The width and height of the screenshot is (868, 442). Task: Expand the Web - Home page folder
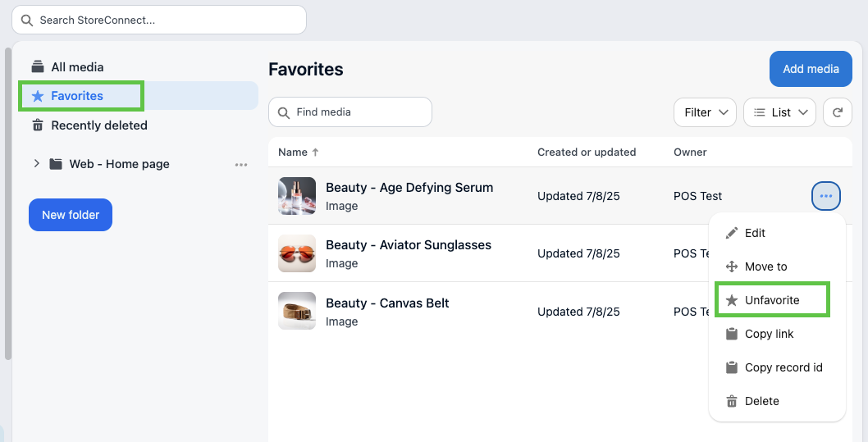tap(36, 164)
